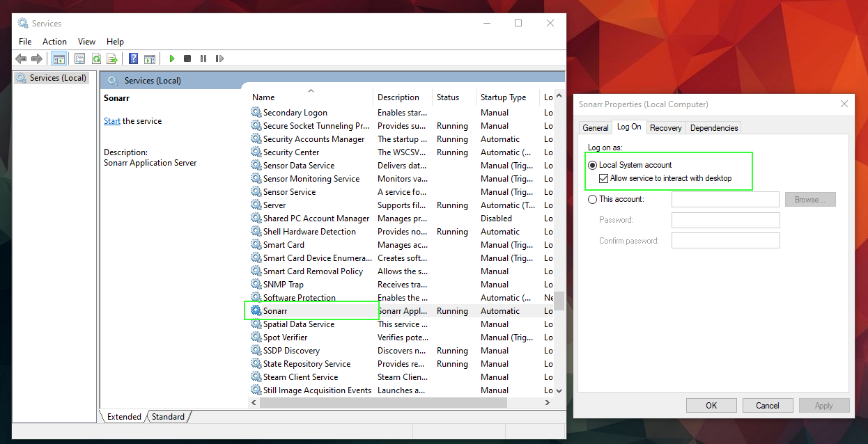Screen dimensions: 868x444
Task: Select Shared PC Account Manager row
Action: coord(401,218)
